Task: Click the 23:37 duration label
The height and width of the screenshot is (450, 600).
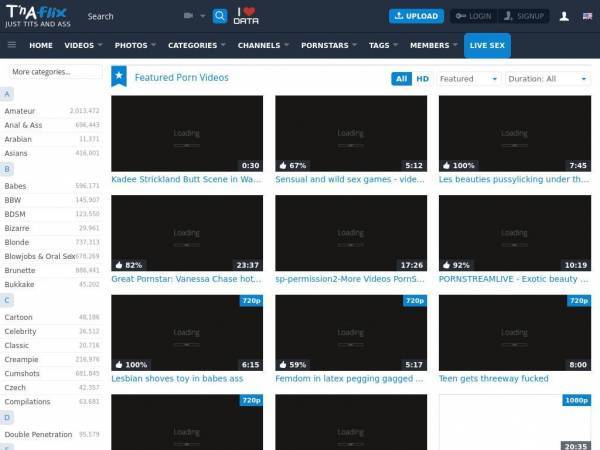Action: click(x=248, y=265)
